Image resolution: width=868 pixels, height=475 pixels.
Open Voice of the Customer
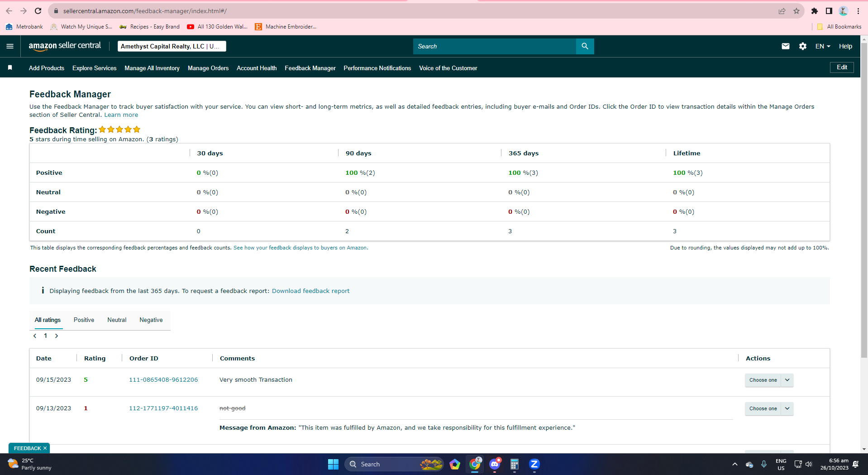point(448,68)
